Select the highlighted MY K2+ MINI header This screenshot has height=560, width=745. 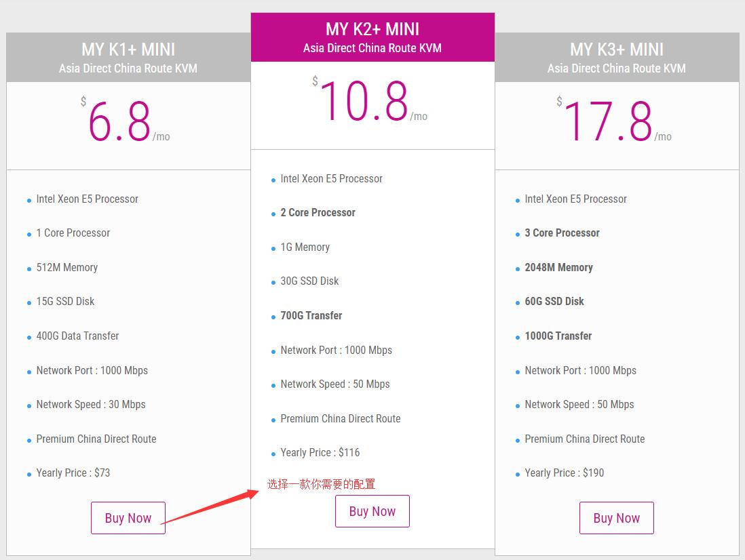372,29
